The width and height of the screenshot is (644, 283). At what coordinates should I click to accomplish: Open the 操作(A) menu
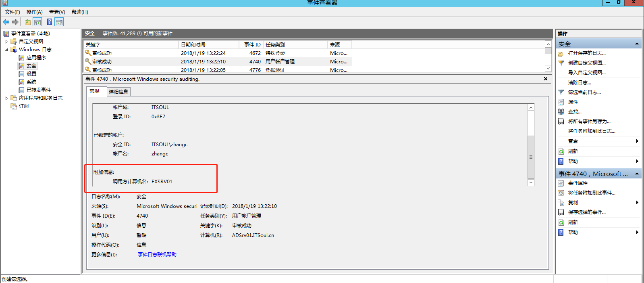[35, 12]
